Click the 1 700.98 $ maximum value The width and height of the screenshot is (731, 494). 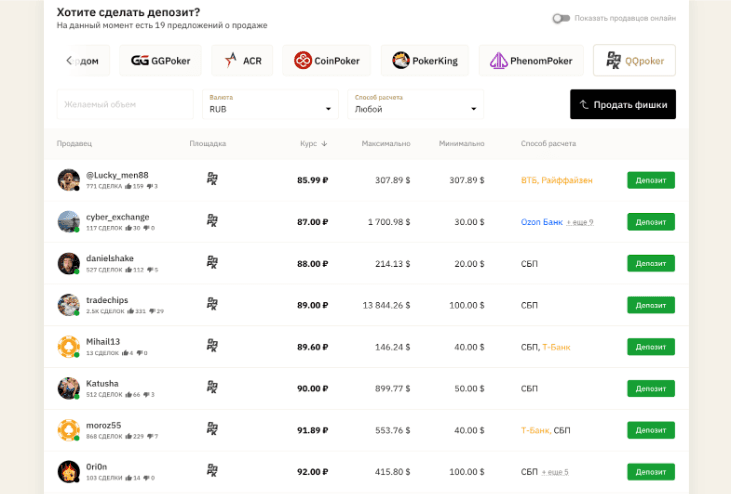pyautogui.click(x=389, y=222)
